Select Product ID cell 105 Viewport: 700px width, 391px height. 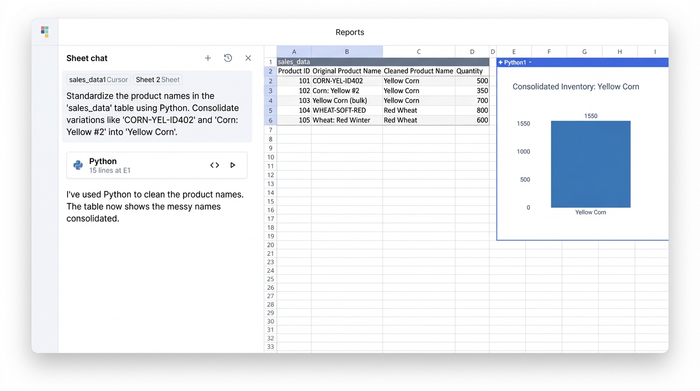[x=294, y=120]
